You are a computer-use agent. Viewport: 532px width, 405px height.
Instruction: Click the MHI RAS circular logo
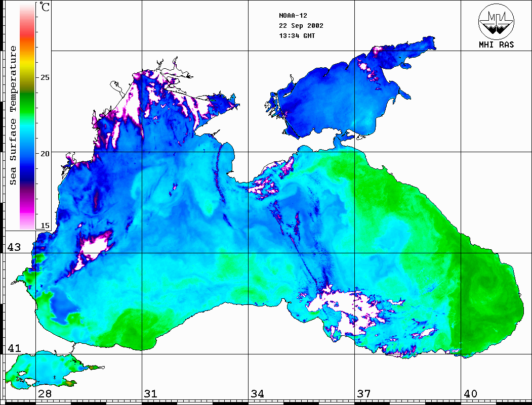[x=496, y=21]
